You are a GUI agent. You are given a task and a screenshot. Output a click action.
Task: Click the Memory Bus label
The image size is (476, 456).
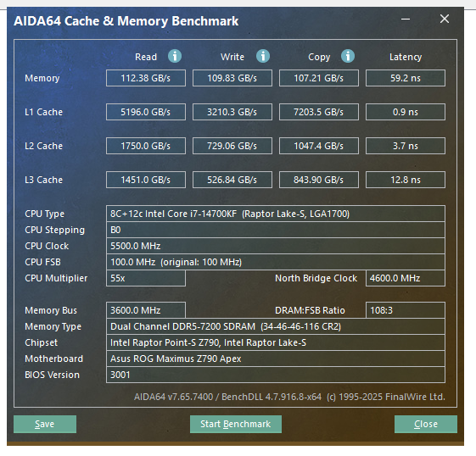coord(51,310)
